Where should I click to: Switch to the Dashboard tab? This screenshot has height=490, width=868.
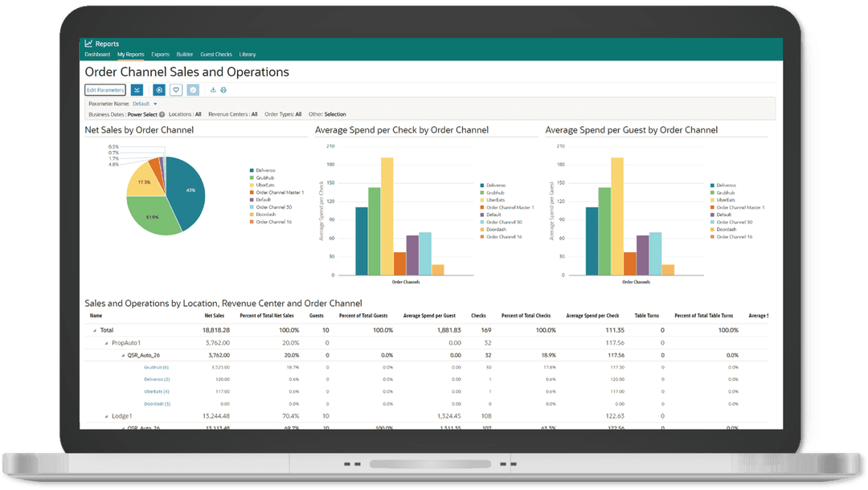[97, 55]
